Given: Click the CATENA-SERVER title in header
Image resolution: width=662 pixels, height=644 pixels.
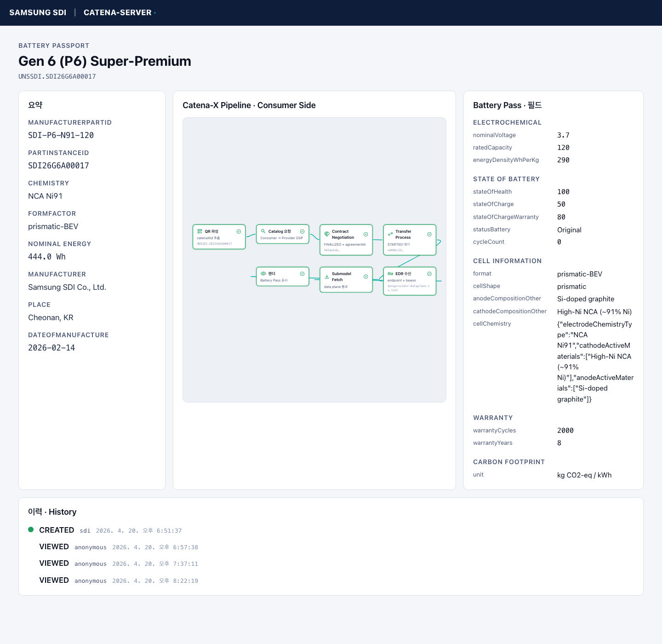Looking at the screenshot, I should click(x=118, y=12).
